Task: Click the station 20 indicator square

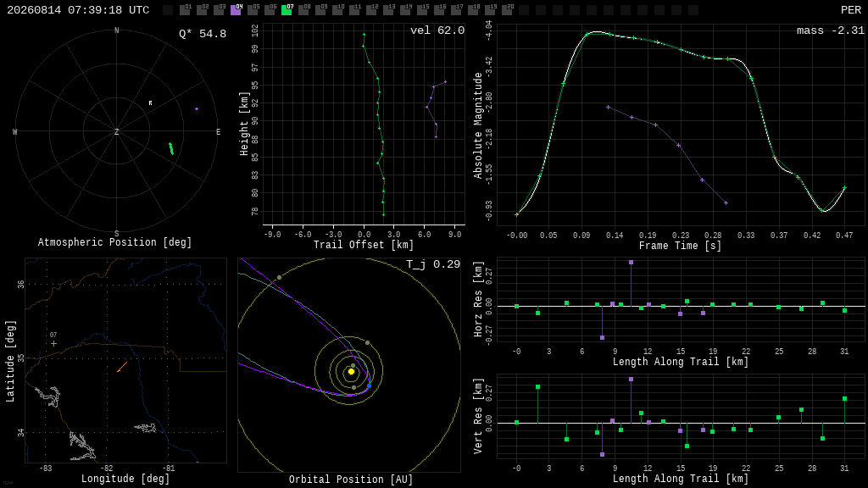Action: pyautogui.click(x=507, y=10)
